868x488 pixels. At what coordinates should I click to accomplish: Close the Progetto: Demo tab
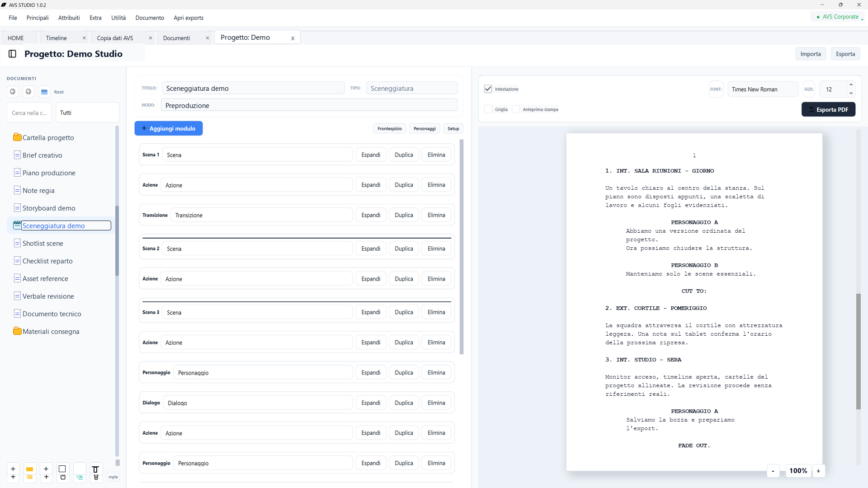[x=293, y=38]
